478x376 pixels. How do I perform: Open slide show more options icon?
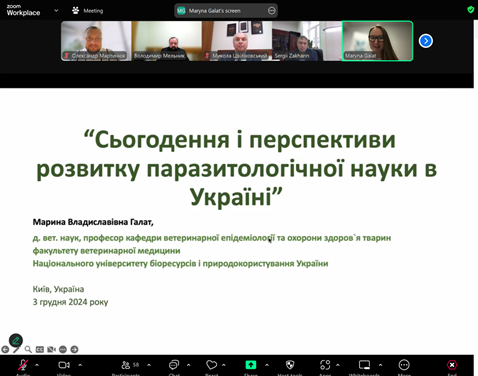(x=63, y=349)
